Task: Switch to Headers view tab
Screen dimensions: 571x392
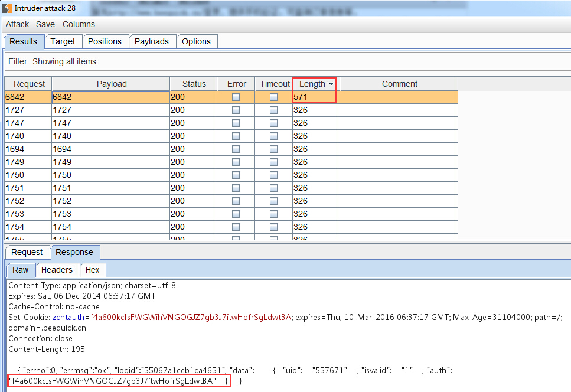Action: 57,270
